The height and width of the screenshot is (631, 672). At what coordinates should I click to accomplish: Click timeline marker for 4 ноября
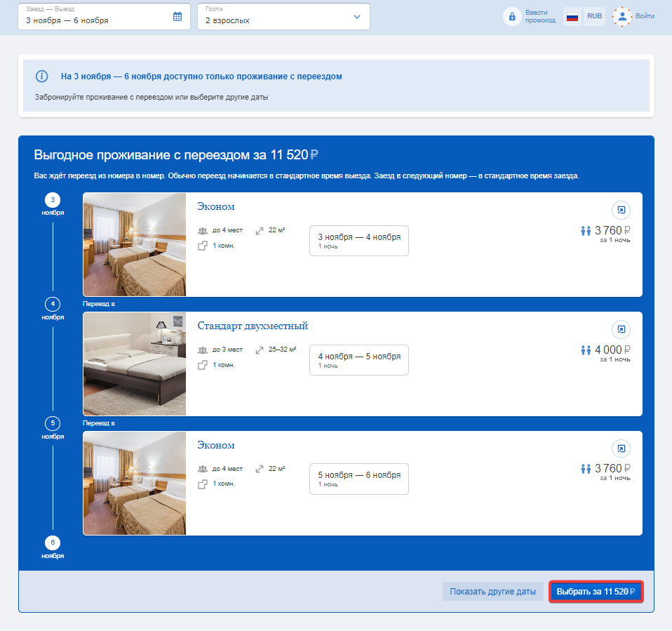(x=53, y=304)
